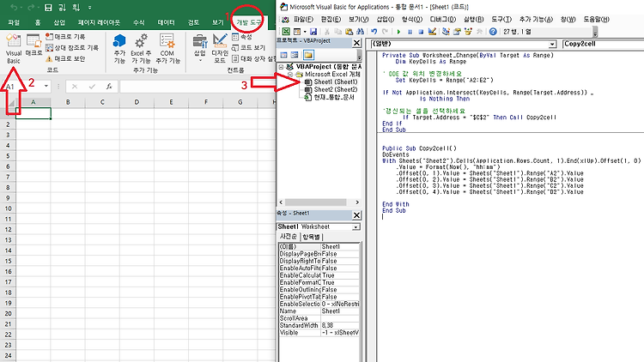Switch to the 항목별 properties tab
The height and width of the screenshot is (362, 644).
pos(312,237)
